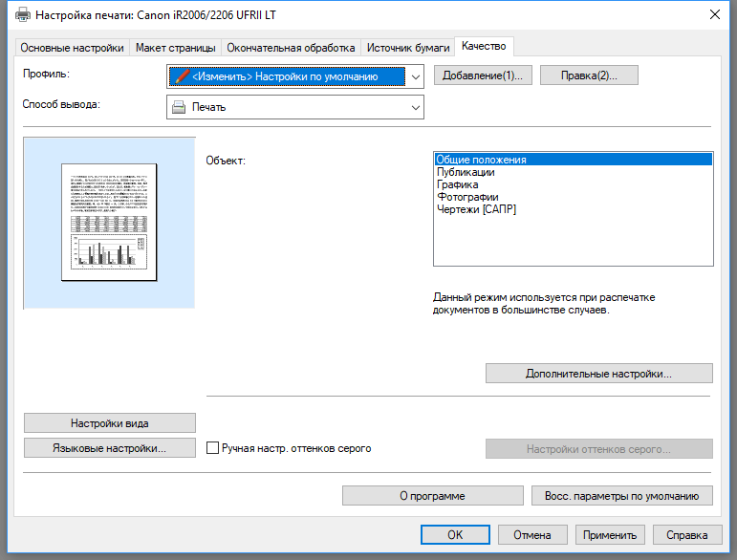The image size is (737, 560).
Task: Close the print settings dialog window
Action: [x=714, y=14]
